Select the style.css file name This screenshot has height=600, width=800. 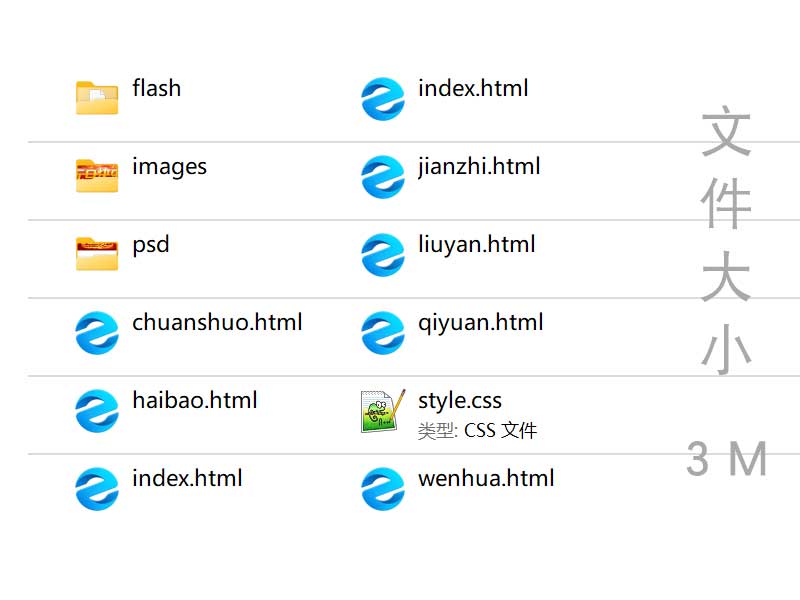(460, 401)
